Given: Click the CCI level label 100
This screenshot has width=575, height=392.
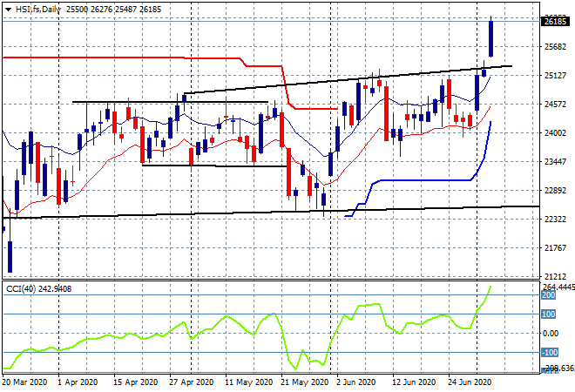Looking at the screenshot, I should click(549, 314).
